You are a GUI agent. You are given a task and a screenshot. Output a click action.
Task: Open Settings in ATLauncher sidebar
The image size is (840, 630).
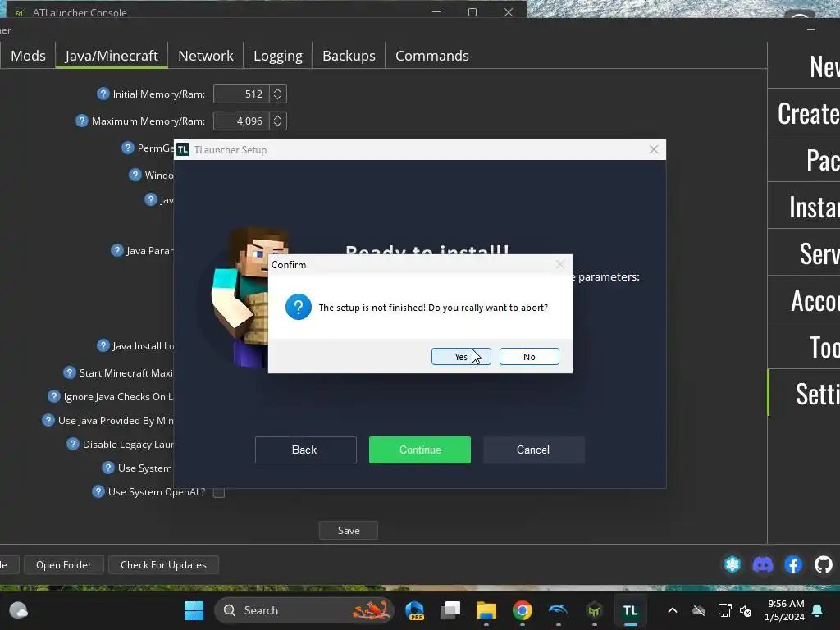click(804, 394)
